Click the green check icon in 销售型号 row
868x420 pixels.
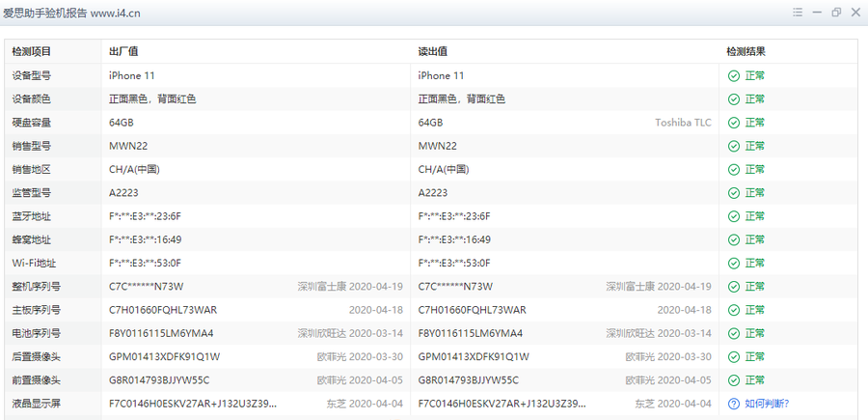tap(734, 147)
